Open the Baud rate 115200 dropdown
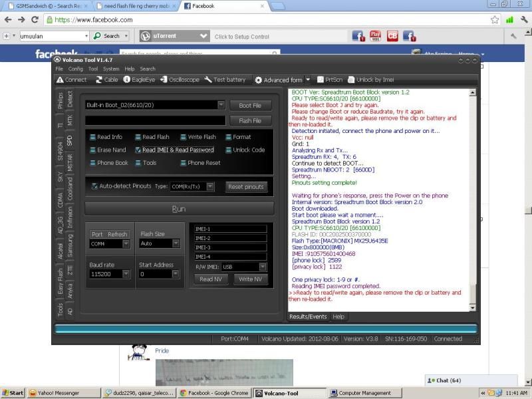This screenshot has width=532, height=399. point(126,274)
